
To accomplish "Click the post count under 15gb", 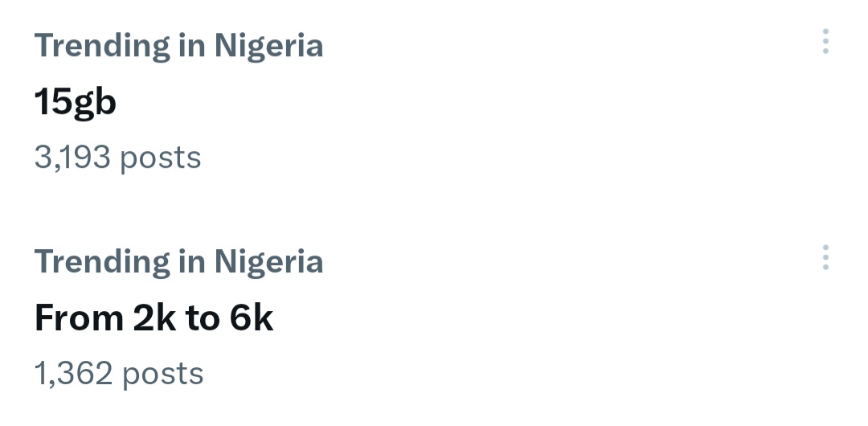I will pos(117,158).
